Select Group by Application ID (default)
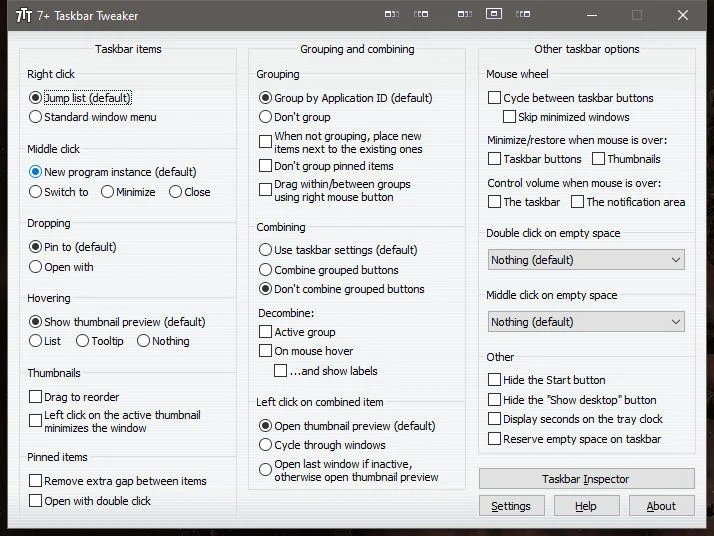 [346, 98]
